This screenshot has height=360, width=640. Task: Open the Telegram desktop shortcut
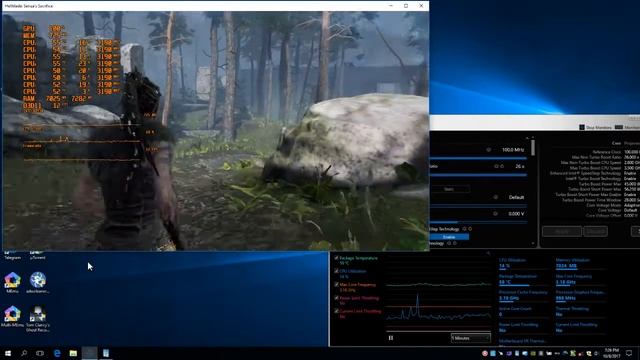(x=12, y=256)
